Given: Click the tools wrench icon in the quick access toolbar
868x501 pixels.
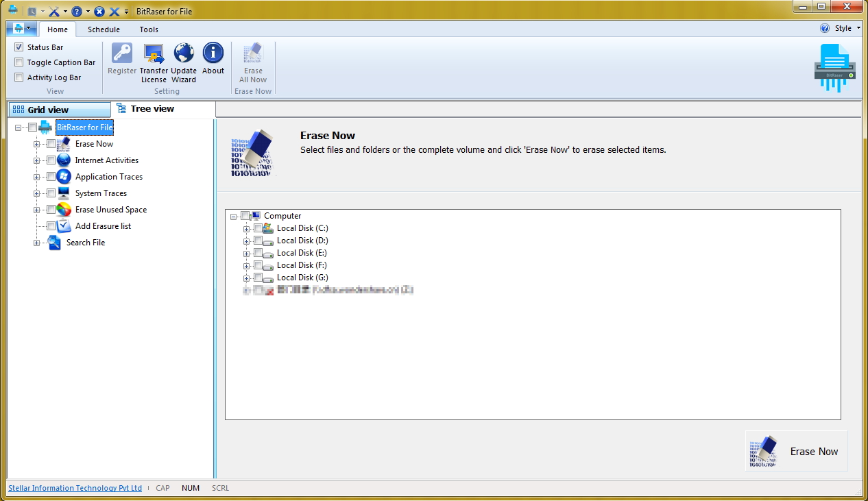Looking at the screenshot, I should click(x=54, y=12).
